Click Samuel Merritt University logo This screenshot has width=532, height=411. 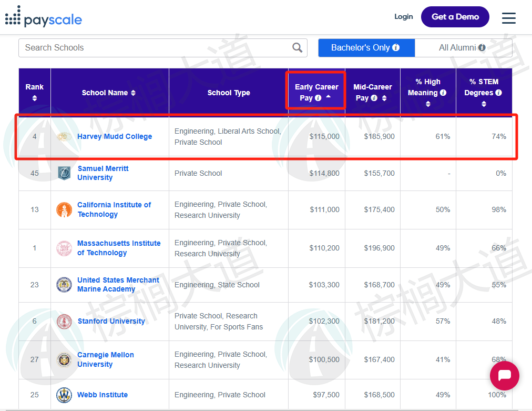(x=64, y=173)
